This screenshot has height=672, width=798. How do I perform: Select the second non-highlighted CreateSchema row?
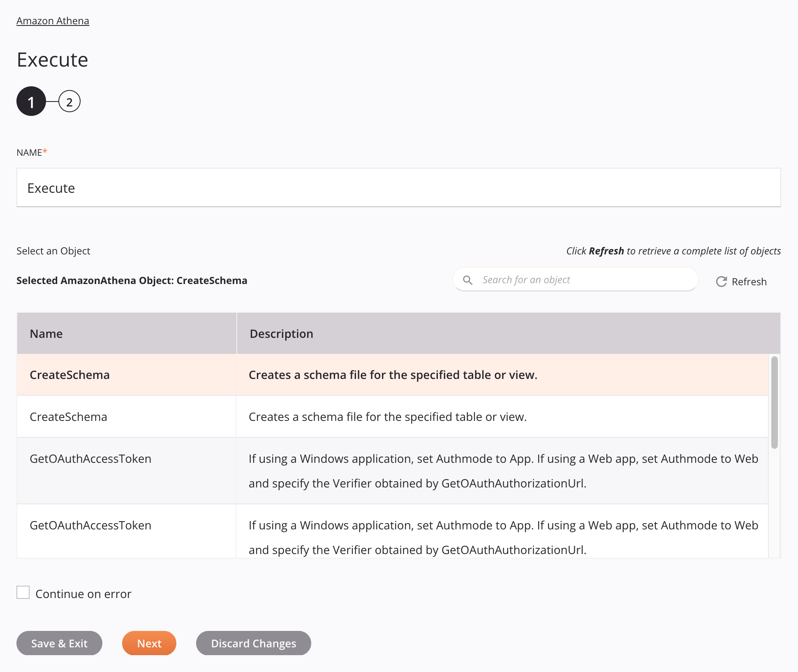393,417
